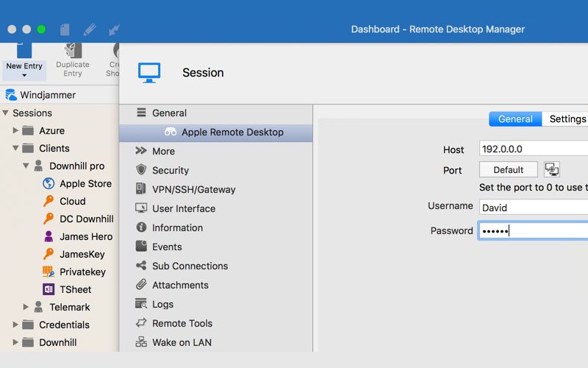Viewport: 588px width, 368px height.
Task: Expand the Azure folder
Action: [x=15, y=130]
